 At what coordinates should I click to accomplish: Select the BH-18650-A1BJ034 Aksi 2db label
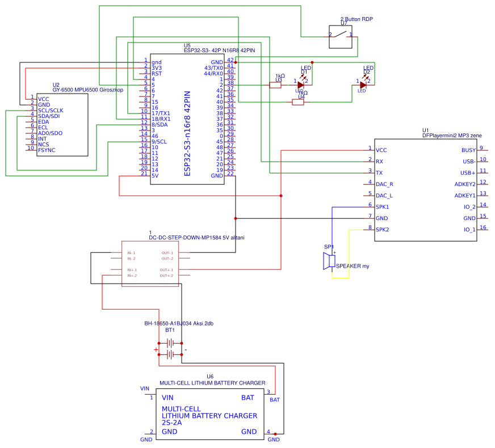click(179, 323)
